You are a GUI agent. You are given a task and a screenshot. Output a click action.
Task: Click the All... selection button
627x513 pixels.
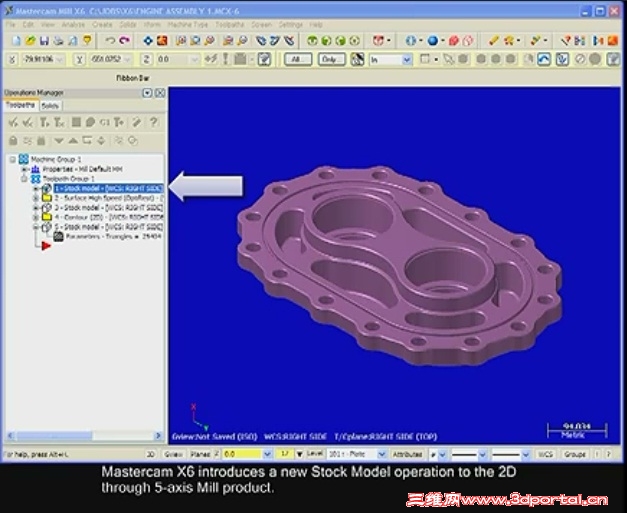[x=298, y=60]
